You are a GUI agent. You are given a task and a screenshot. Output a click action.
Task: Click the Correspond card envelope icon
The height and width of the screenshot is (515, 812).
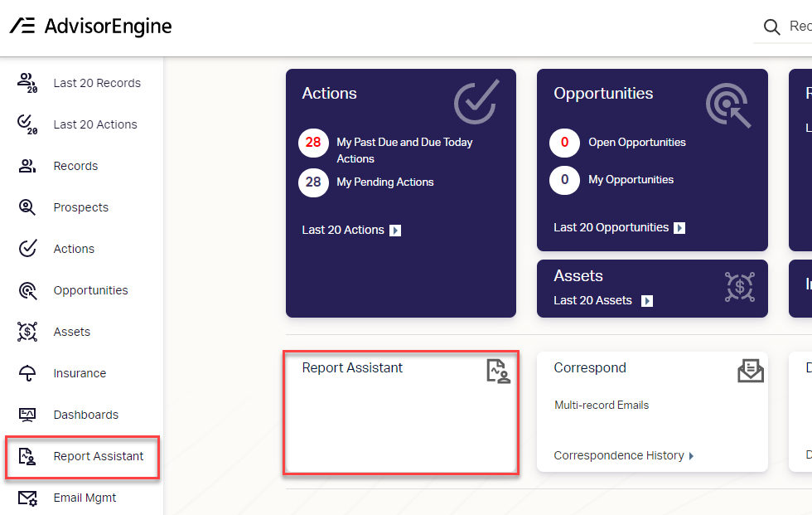point(751,371)
